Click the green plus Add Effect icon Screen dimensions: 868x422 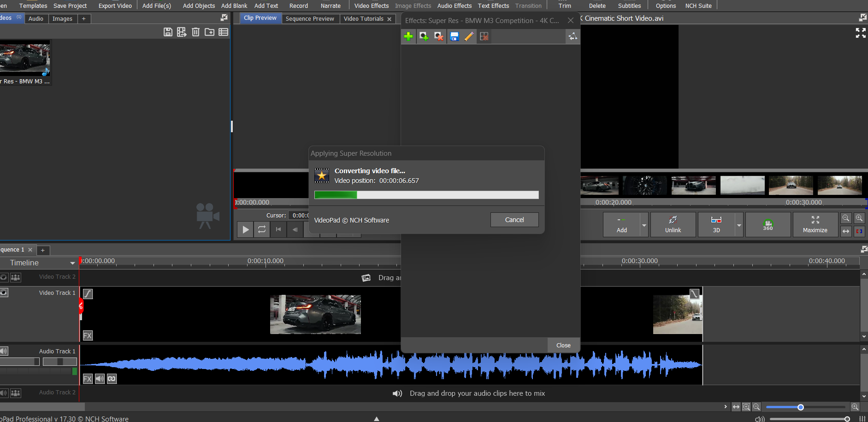pos(408,36)
